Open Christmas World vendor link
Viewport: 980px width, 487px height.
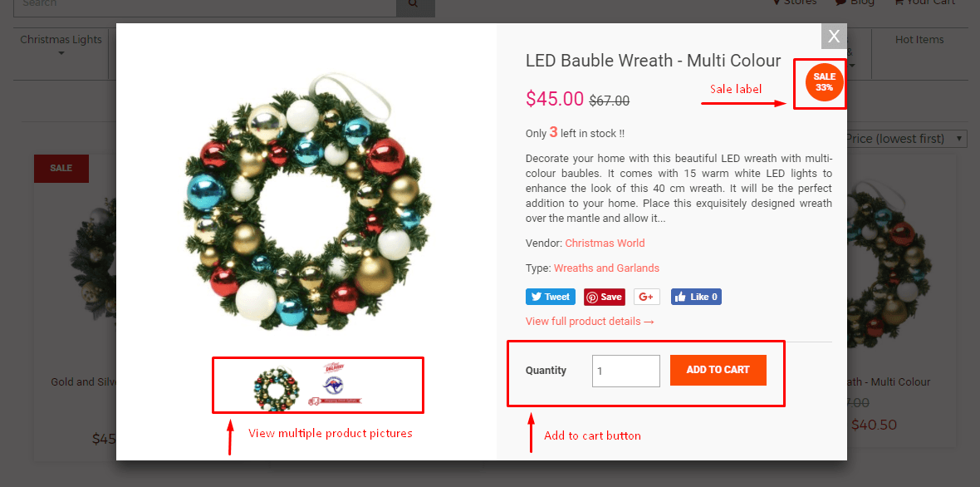coord(605,243)
